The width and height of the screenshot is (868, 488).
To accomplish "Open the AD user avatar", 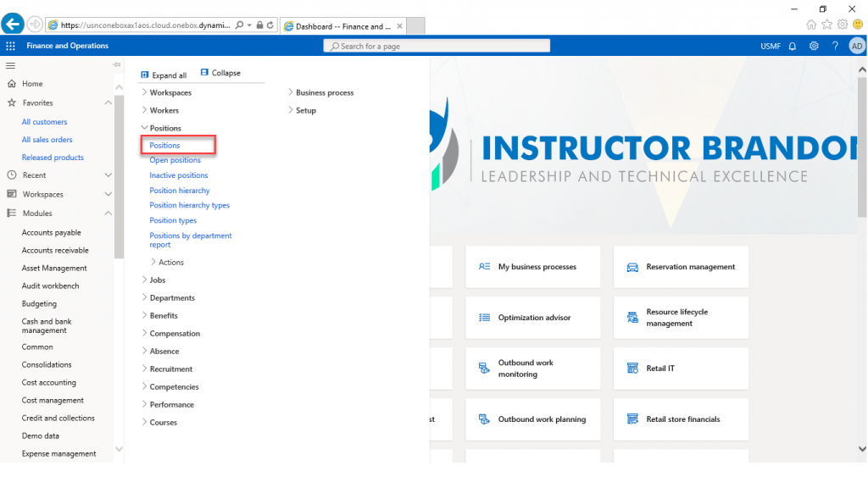I will 856,46.
